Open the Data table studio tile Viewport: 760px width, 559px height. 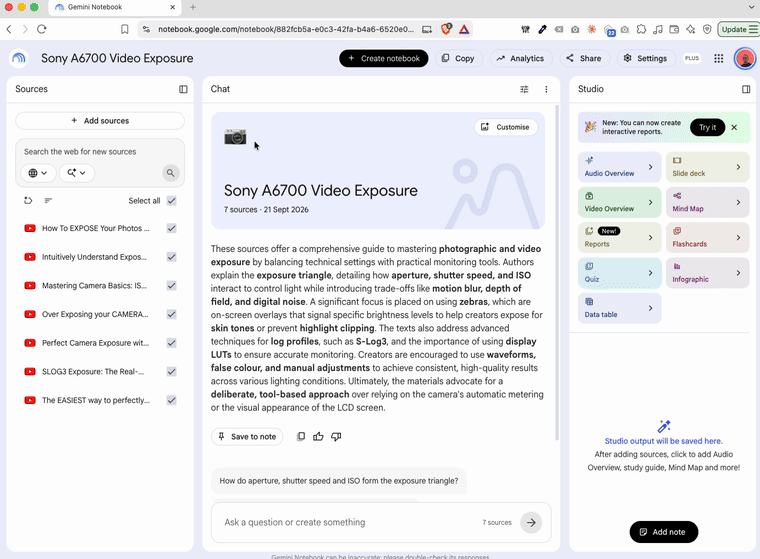point(619,308)
